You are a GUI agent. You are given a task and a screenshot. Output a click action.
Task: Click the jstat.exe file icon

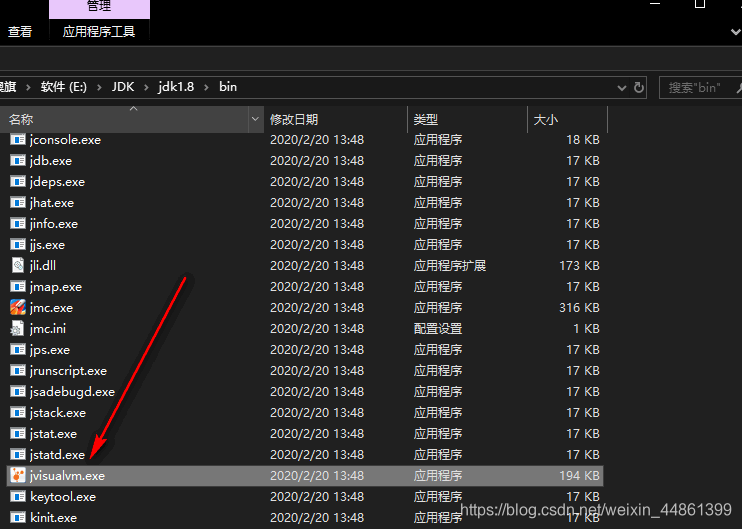(x=18, y=433)
